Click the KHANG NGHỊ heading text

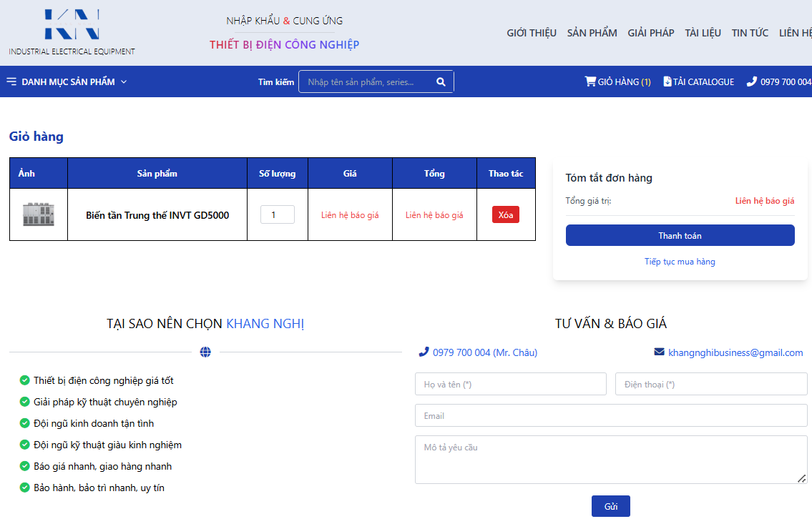click(x=265, y=324)
